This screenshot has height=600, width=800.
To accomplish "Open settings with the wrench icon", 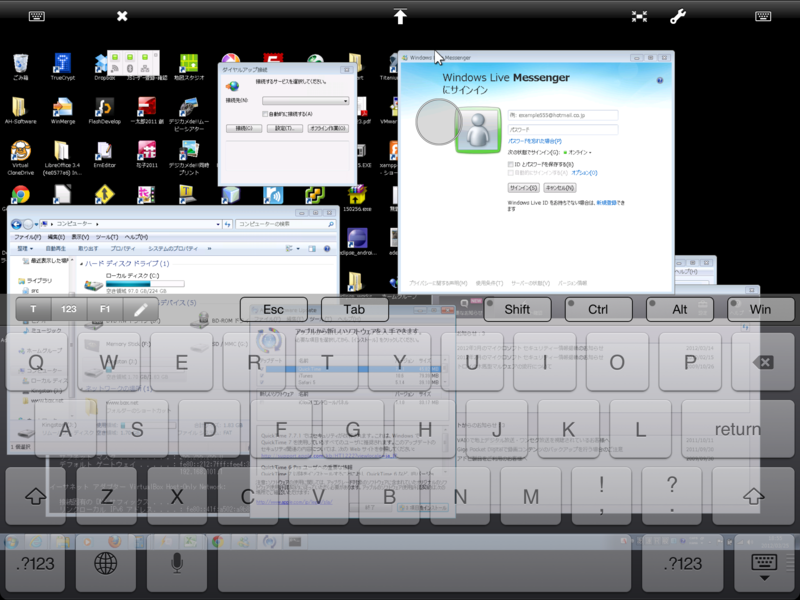I will (678, 16).
